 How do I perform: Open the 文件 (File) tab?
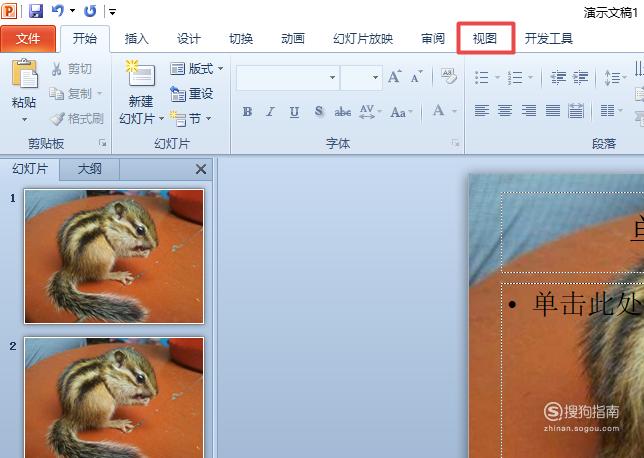[28, 39]
